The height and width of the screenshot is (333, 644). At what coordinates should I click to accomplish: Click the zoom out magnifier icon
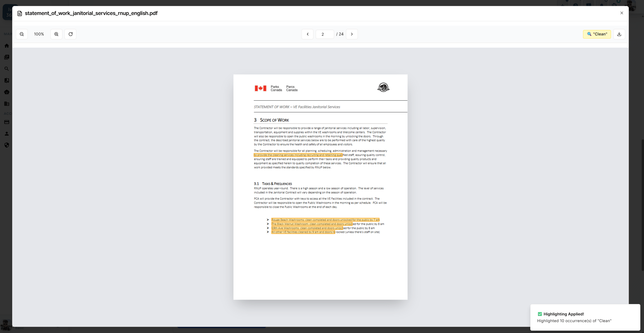pos(22,34)
